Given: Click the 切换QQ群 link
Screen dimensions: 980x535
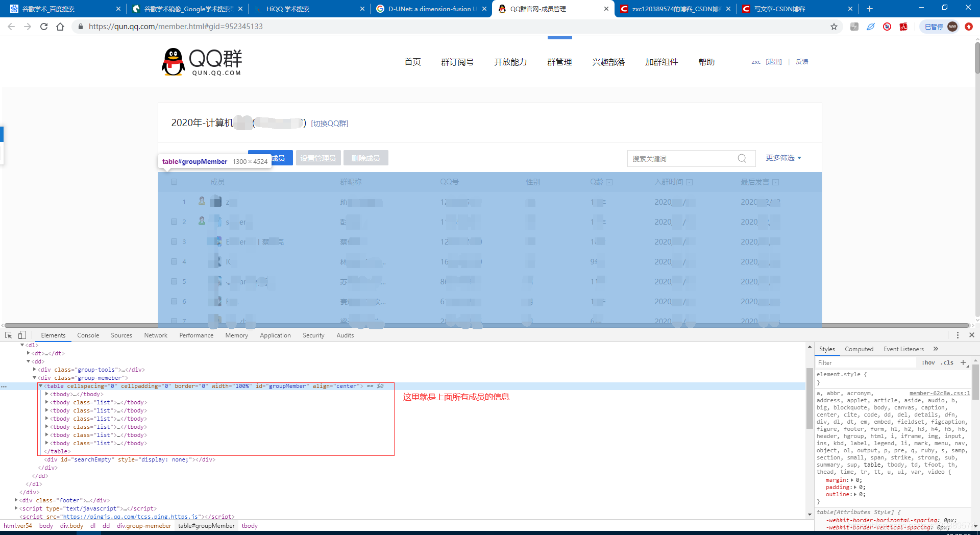Looking at the screenshot, I should pos(330,124).
